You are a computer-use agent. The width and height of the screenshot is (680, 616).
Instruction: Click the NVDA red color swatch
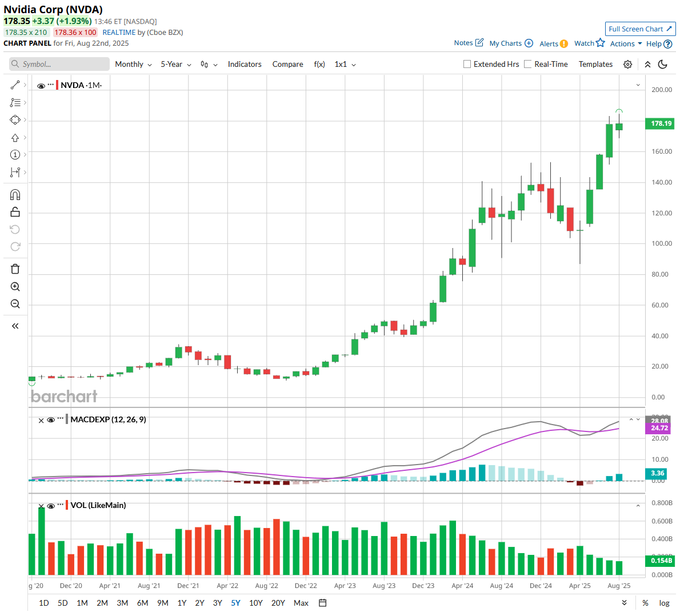coord(57,85)
